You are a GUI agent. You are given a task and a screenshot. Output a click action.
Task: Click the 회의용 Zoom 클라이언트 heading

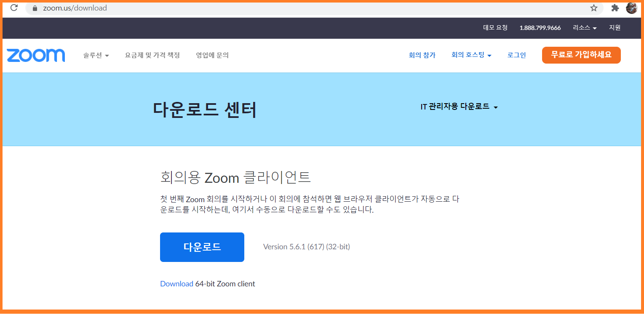tap(235, 178)
